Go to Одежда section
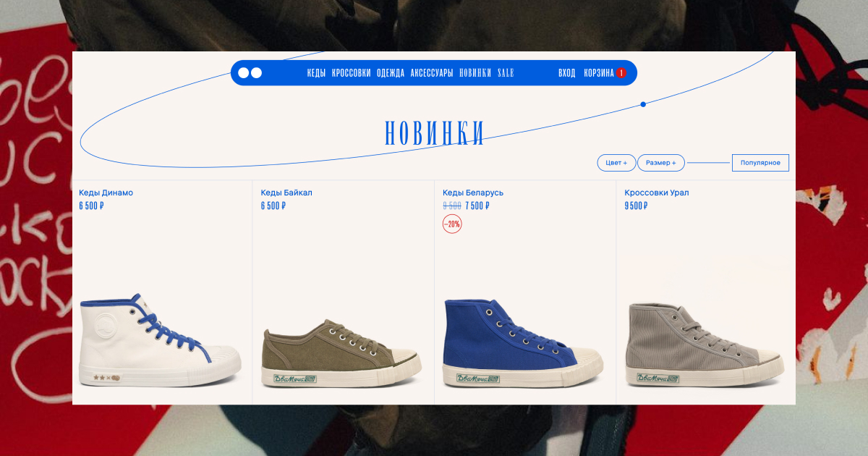Image resolution: width=868 pixels, height=456 pixels. pos(391,73)
